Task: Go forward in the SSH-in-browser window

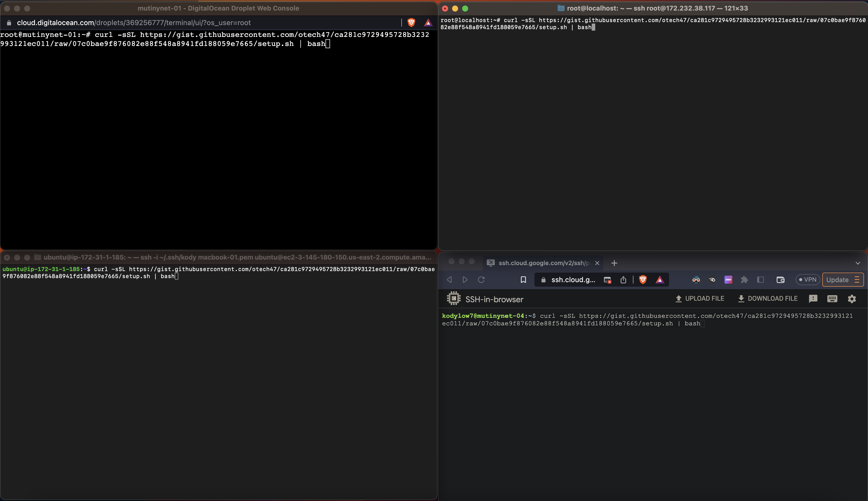Action: [x=465, y=280]
